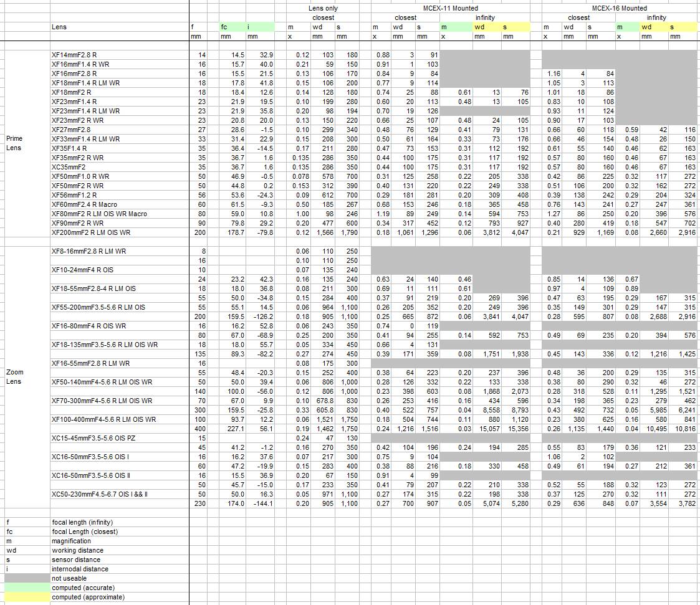The width and height of the screenshot is (700, 605).
Task: Click the XF18-135mmF3.5-5.6 R LM OIS WR cell
Action: click(x=119, y=345)
